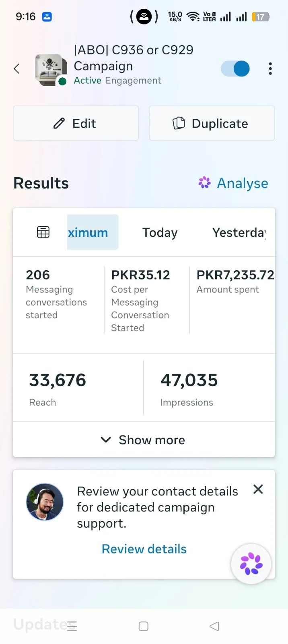
Task: Open Analyse with the sparkle icon
Action: [233, 183]
